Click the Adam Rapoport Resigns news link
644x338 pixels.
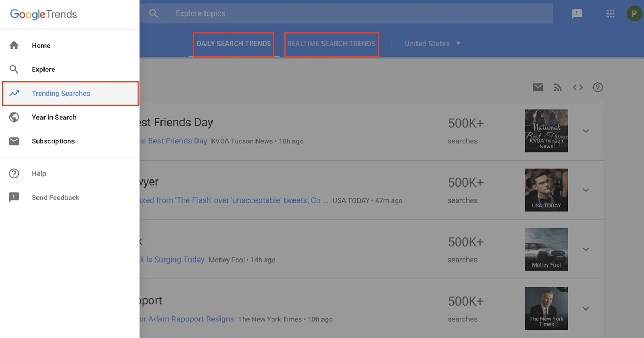(x=188, y=319)
